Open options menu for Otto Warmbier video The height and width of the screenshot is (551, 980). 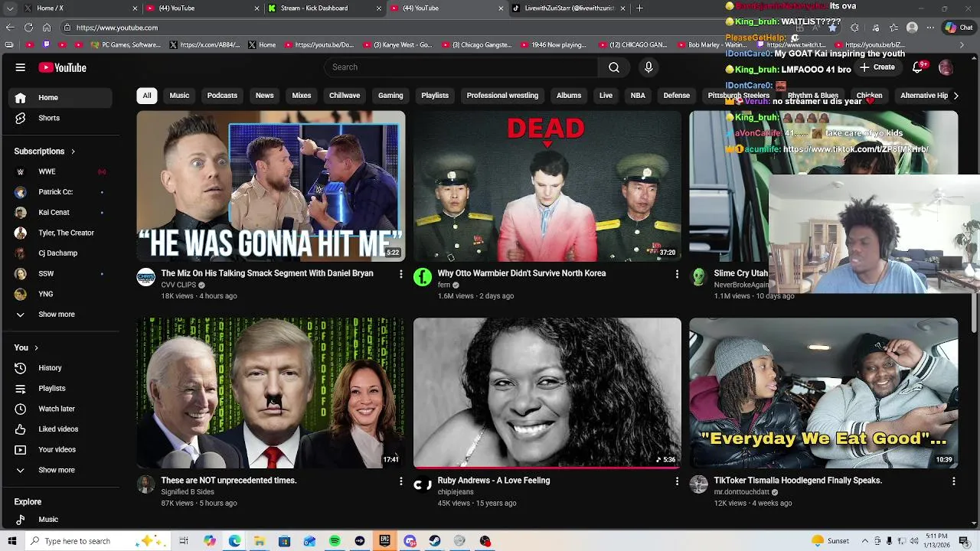677,273
